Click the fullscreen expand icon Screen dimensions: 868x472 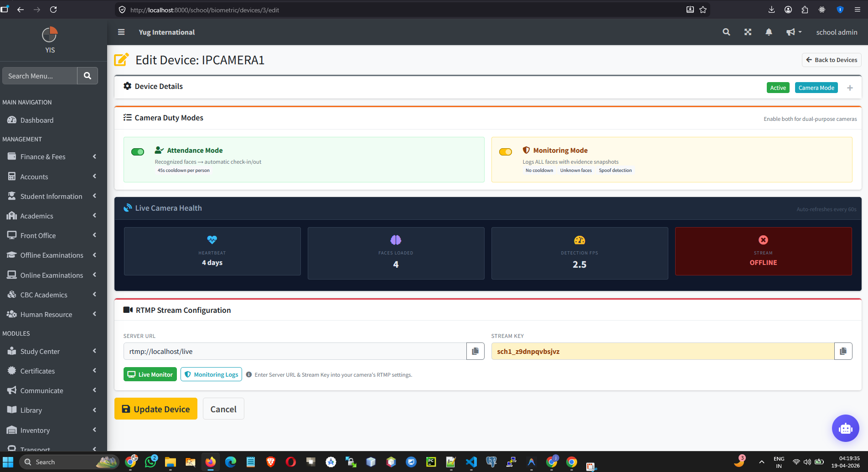click(748, 32)
